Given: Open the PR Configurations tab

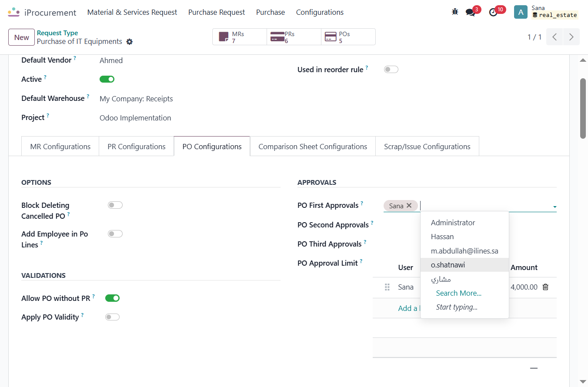Looking at the screenshot, I should [x=137, y=147].
